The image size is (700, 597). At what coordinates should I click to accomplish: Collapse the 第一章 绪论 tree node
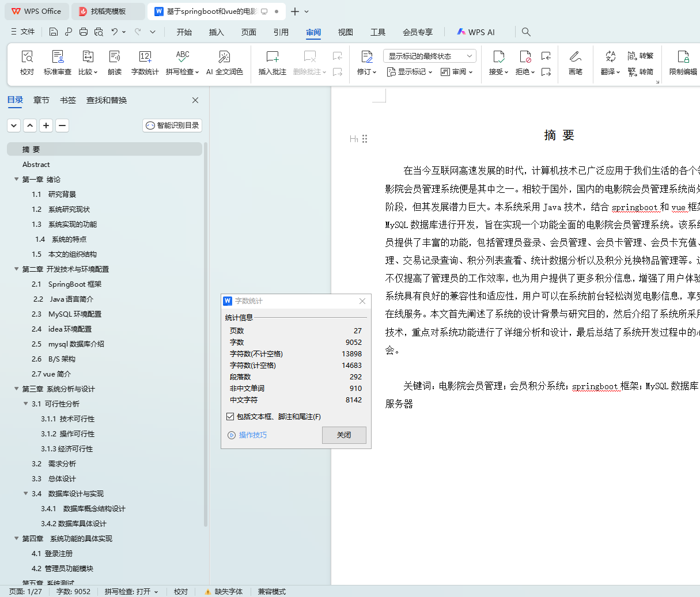pyautogui.click(x=16, y=180)
